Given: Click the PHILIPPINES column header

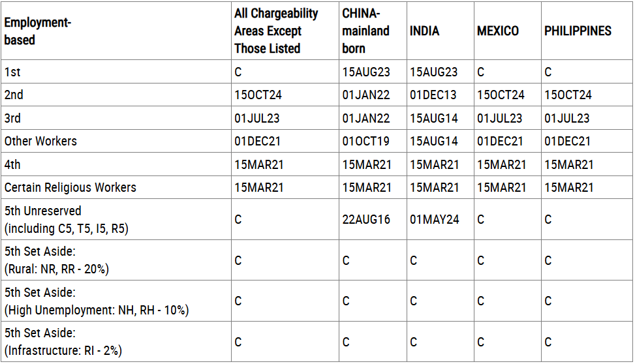Looking at the screenshot, I should (578, 31).
